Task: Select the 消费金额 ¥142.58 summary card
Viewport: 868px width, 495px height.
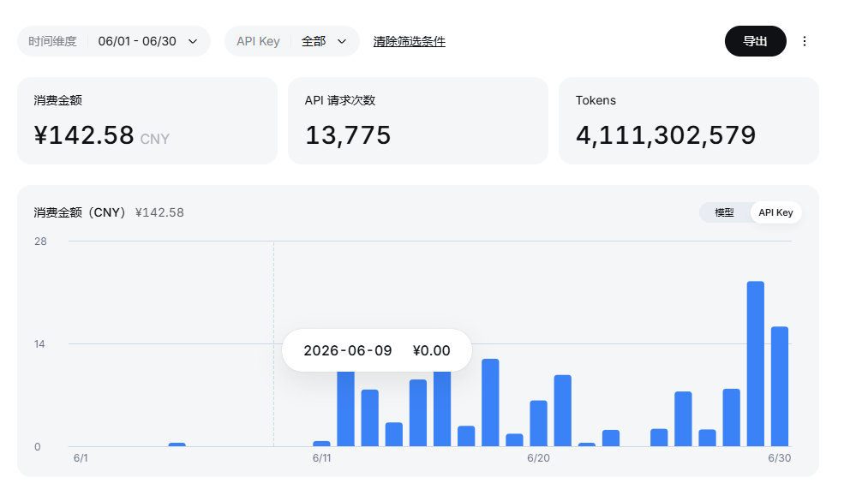Action: coord(147,121)
